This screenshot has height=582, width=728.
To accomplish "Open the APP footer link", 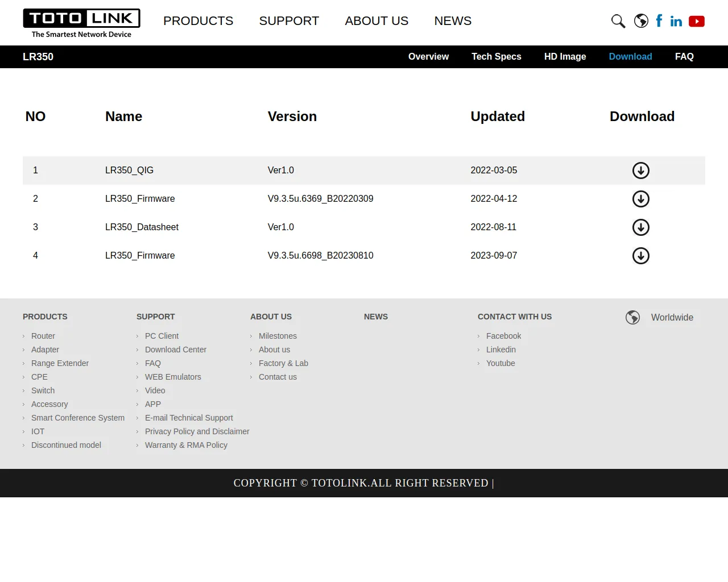I will tap(153, 404).
